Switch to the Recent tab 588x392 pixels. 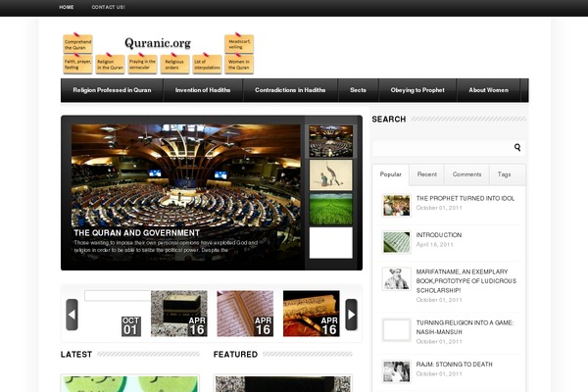[x=426, y=174]
